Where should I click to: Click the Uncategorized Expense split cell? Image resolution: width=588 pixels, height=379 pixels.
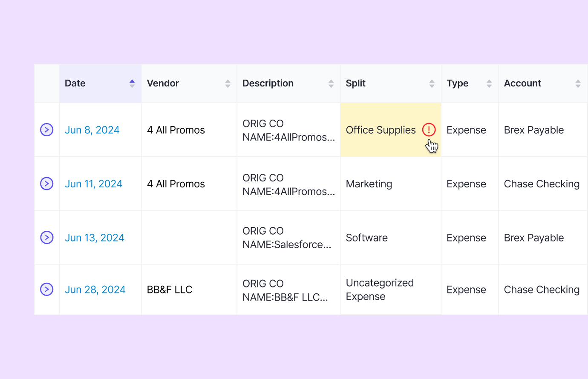click(379, 289)
